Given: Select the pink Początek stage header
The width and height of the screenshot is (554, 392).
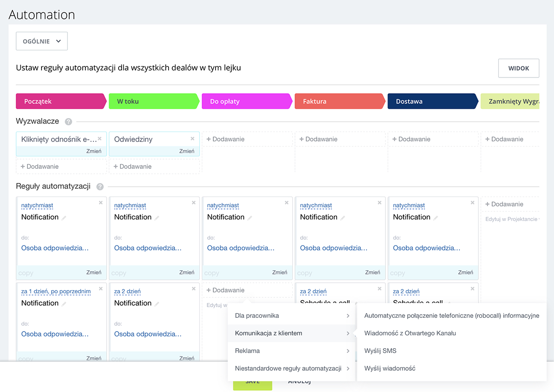Looking at the screenshot, I should [x=60, y=101].
